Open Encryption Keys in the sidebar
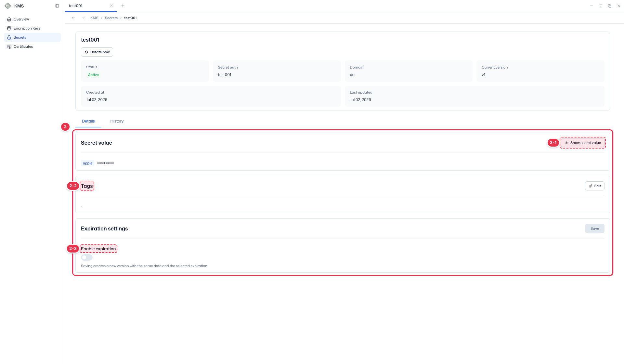This screenshot has width=624, height=364. click(32, 28)
